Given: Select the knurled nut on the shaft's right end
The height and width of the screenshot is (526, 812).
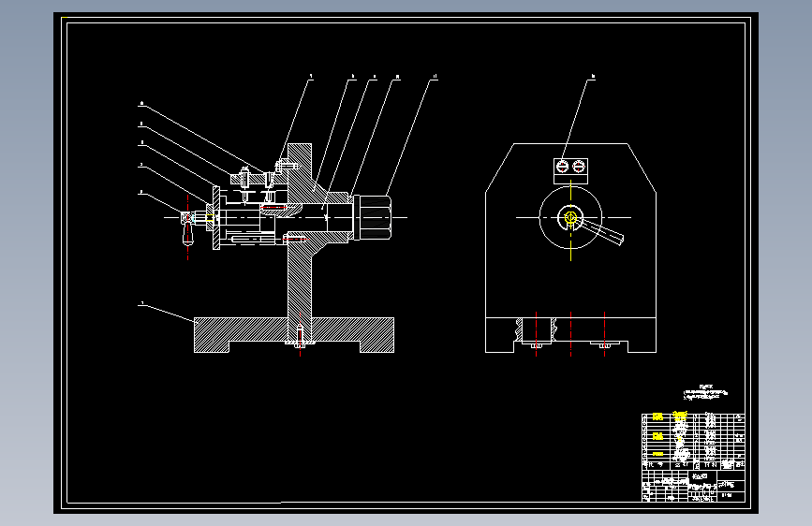Looking at the screenshot, I should 374,217.
